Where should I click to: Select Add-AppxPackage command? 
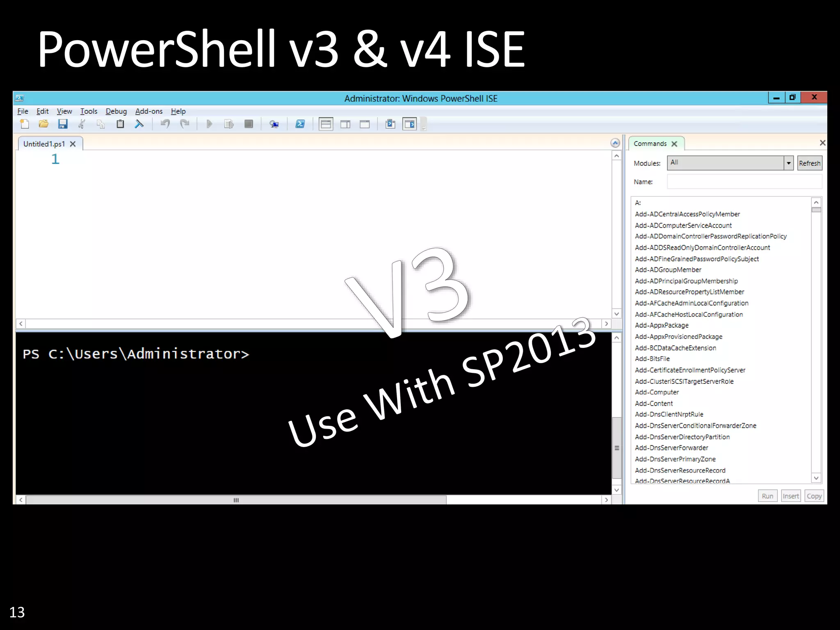[x=662, y=325]
